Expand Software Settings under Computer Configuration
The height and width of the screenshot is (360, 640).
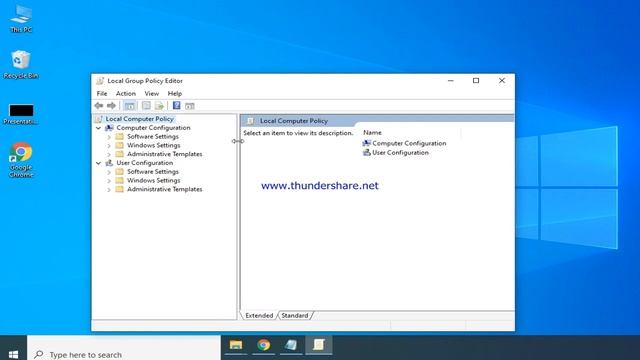pos(109,137)
